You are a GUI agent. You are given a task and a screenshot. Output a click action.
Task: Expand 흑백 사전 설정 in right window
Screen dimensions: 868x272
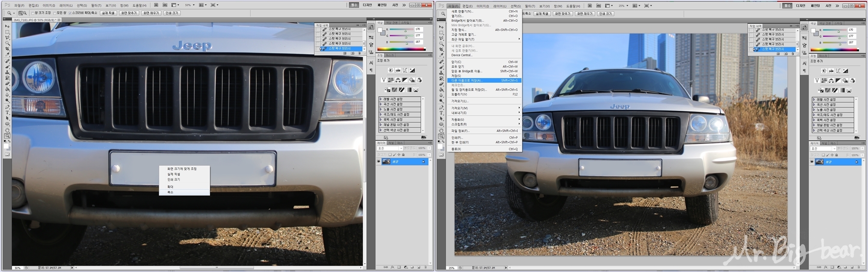coord(814,120)
